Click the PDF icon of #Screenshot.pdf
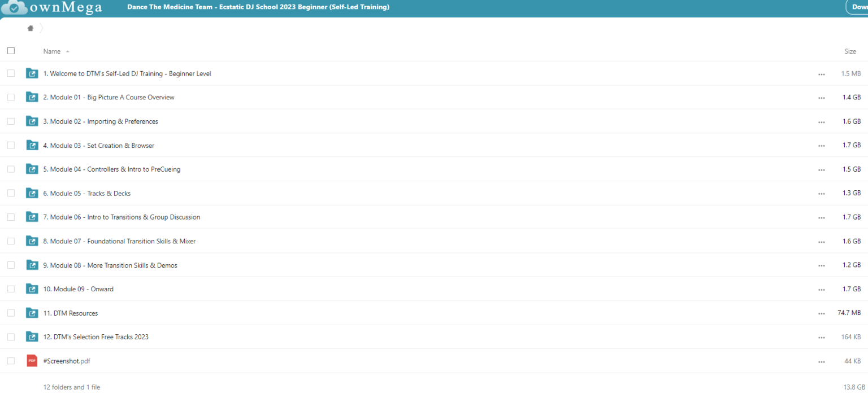 [x=32, y=361]
